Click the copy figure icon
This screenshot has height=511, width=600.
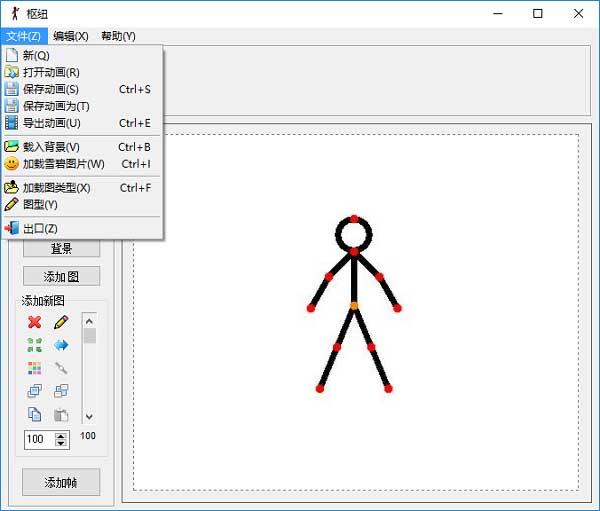click(34, 415)
